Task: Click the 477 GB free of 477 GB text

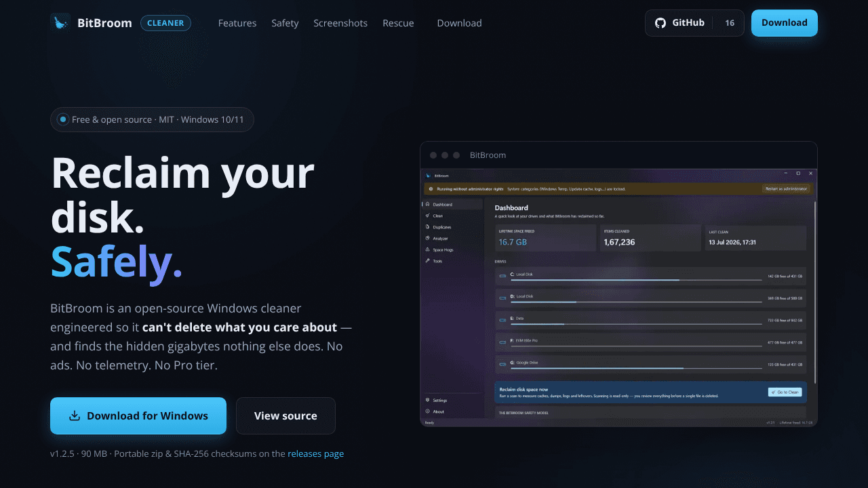Action: (x=785, y=343)
